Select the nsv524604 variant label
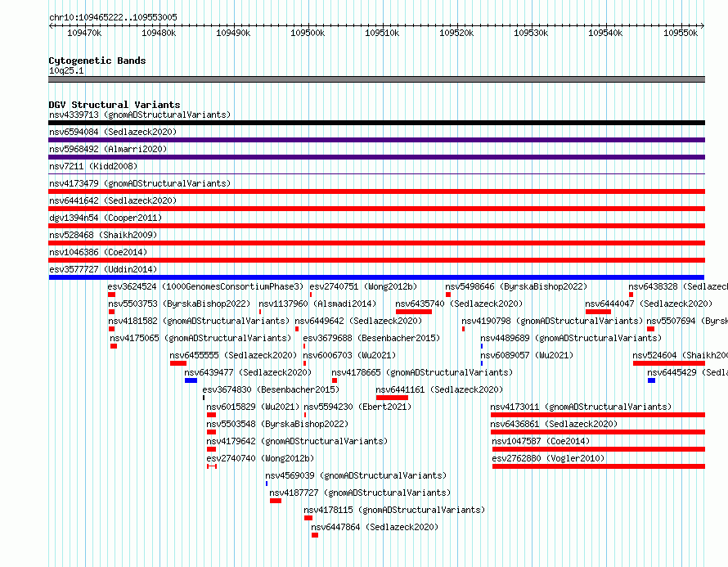The image size is (728, 567). [681, 355]
